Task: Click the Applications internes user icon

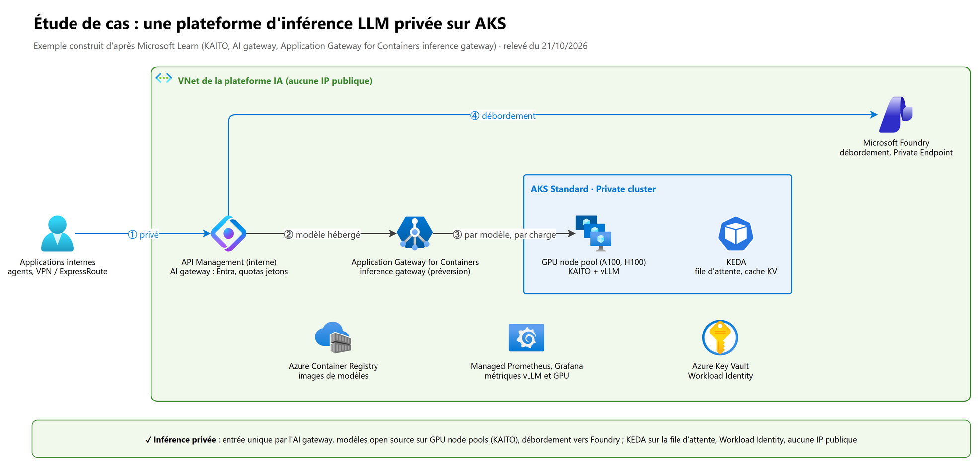Action: pos(57,233)
